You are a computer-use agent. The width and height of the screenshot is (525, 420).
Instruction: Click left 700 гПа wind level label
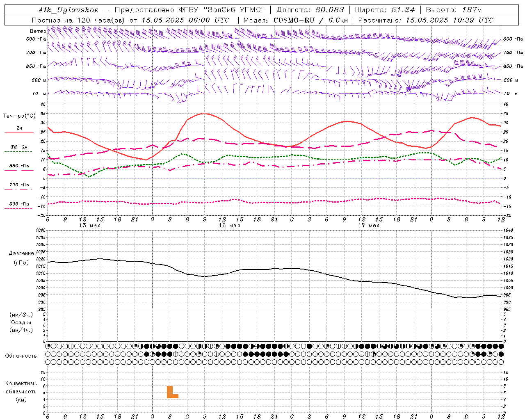[36, 52]
